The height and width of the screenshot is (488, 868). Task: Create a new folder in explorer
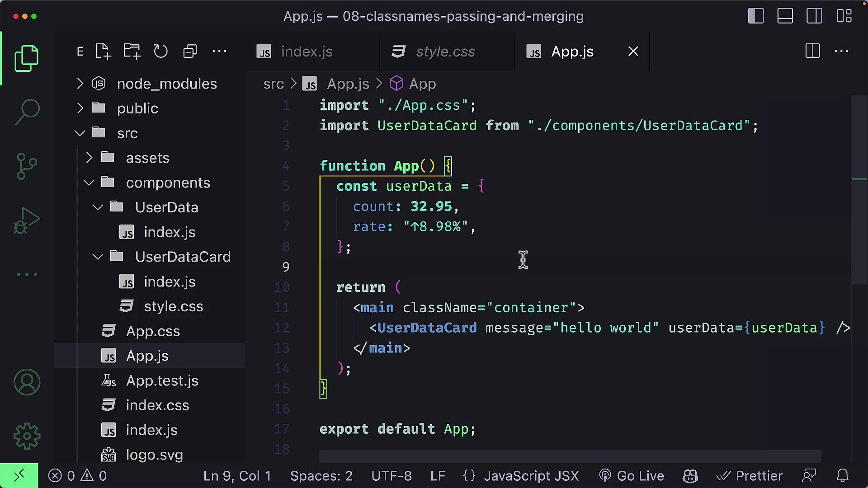[x=132, y=52]
